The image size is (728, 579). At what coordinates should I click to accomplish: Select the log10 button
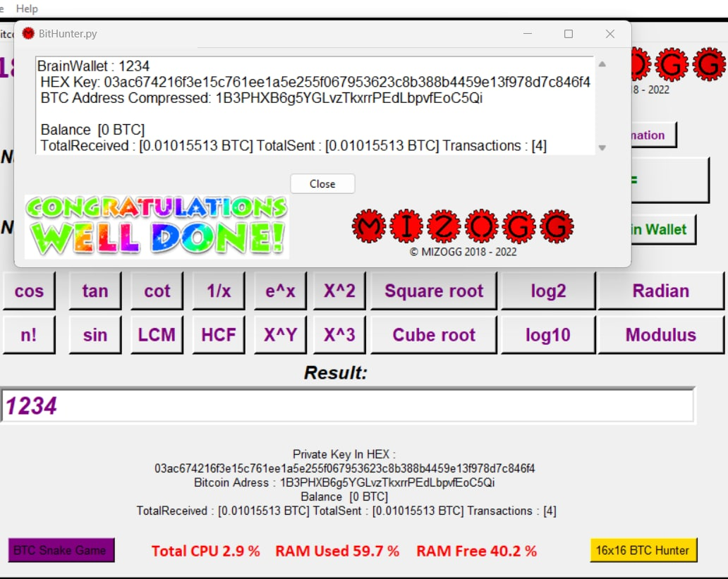click(x=547, y=335)
